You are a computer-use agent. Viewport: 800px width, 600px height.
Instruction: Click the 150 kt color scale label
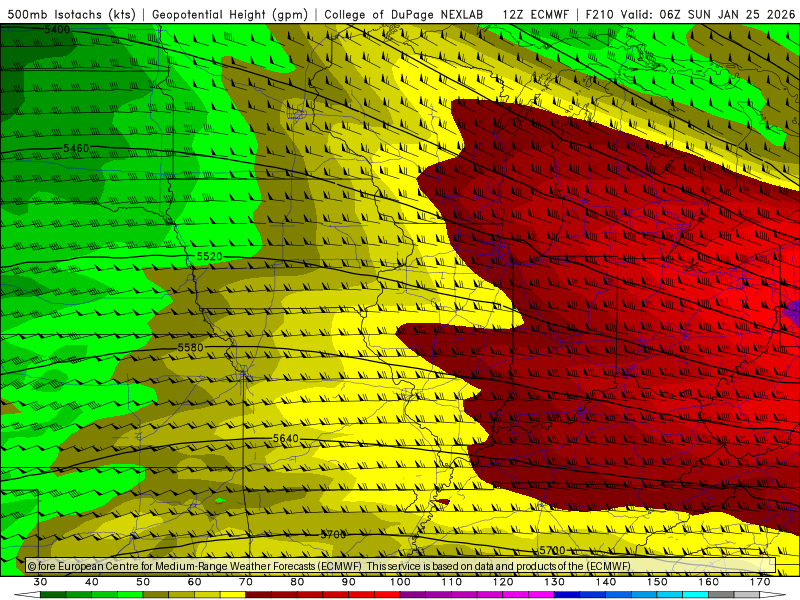[x=658, y=582]
